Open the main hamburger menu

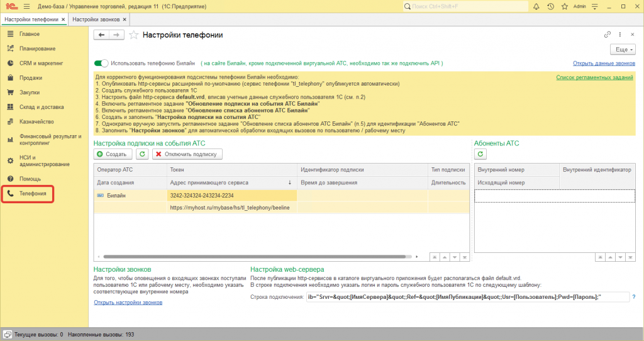26,6
